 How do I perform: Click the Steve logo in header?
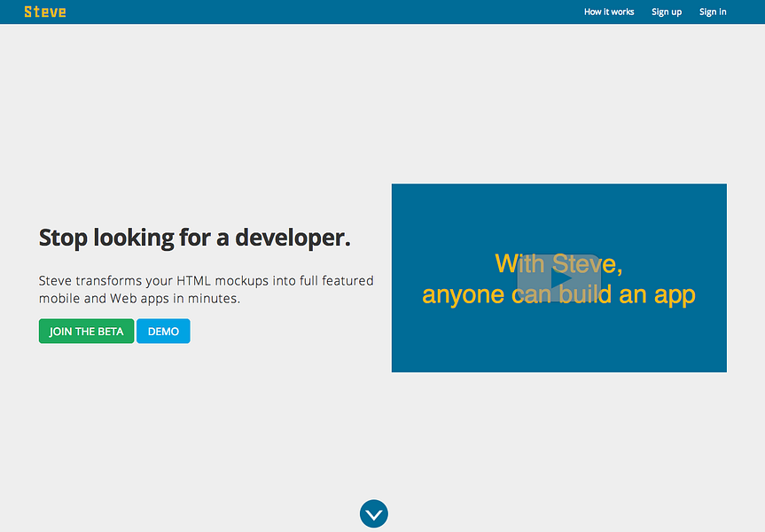click(x=45, y=12)
